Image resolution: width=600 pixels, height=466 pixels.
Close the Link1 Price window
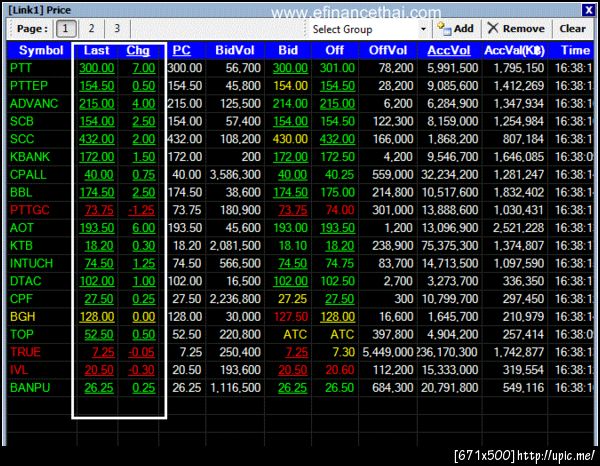[x=588, y=10]
